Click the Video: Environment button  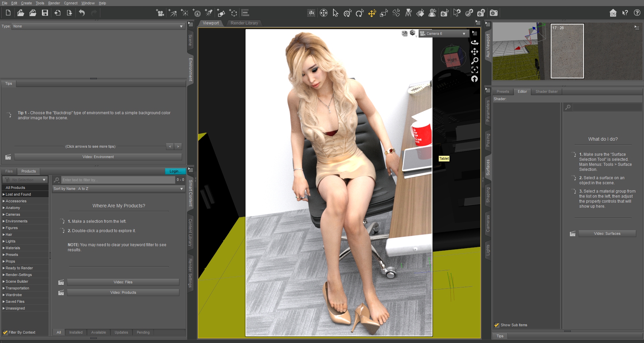[98, 157]
